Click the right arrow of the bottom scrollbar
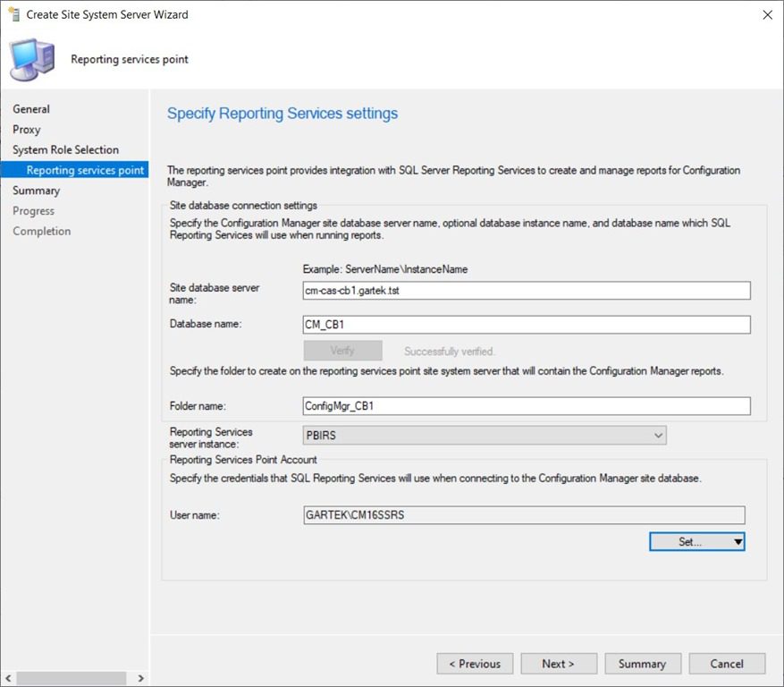The image size is (784, 687). [x=140, y=679]
